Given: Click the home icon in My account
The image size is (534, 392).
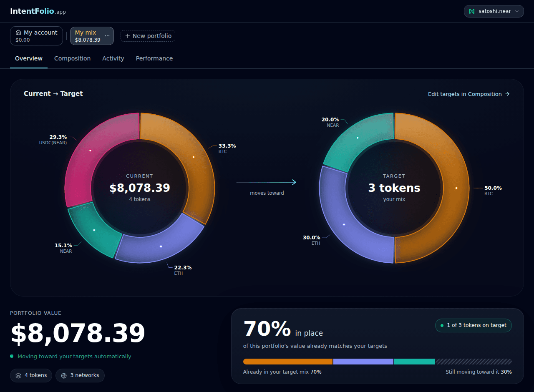Looking at the screenshot, I should pyautogui.click(x=18, y=33).
